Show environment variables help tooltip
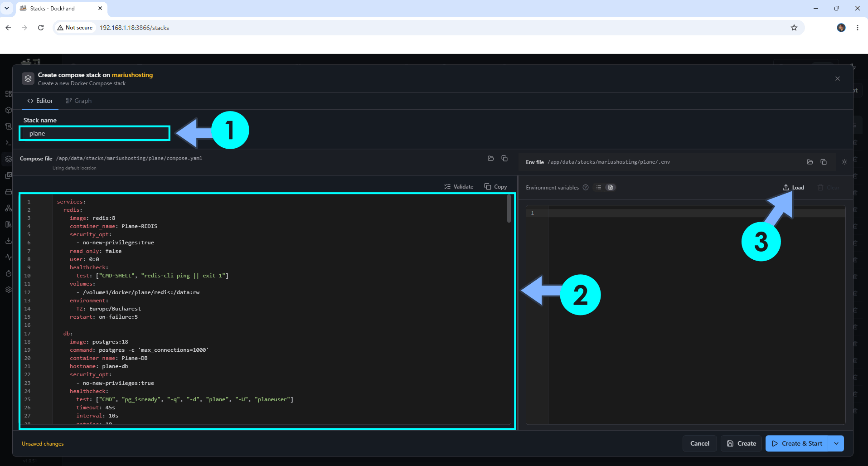This screenshot has width=868, height=466. 586,188
